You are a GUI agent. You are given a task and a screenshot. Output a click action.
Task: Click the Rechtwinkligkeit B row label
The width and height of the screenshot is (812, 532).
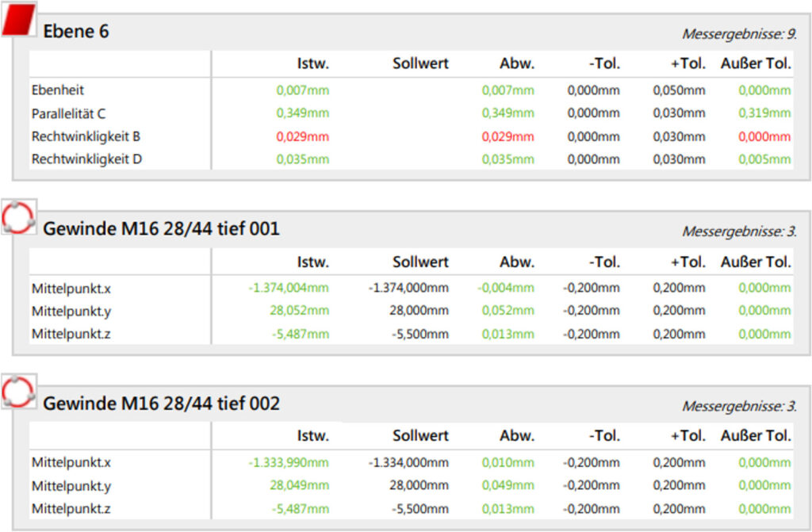[86, 136]
